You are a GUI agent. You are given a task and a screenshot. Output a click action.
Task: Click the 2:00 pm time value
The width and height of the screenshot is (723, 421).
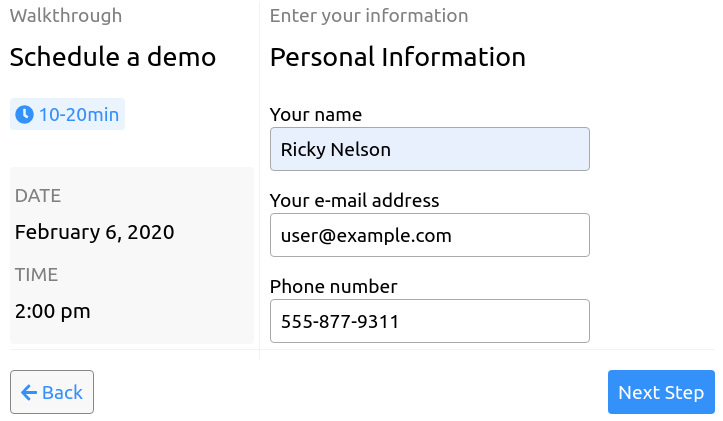click(53, 312)
